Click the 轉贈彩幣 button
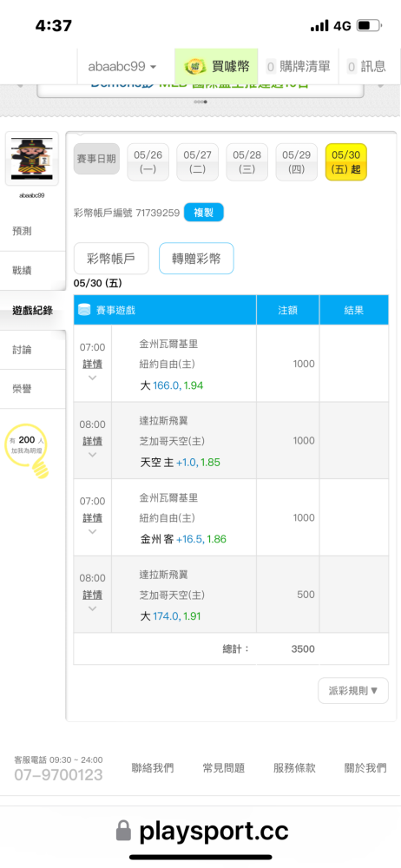This screenshot has height=868, width=401. 196,258
